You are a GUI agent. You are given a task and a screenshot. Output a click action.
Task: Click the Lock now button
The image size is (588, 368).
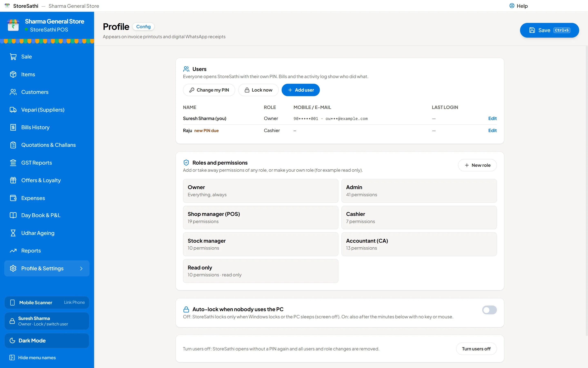[258, 90]
